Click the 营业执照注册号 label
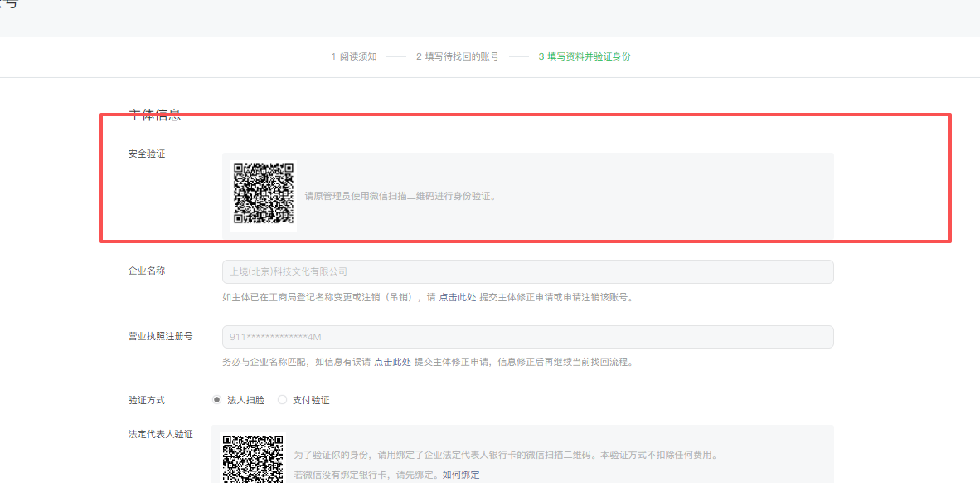980x483 pixels. point(161,336)
